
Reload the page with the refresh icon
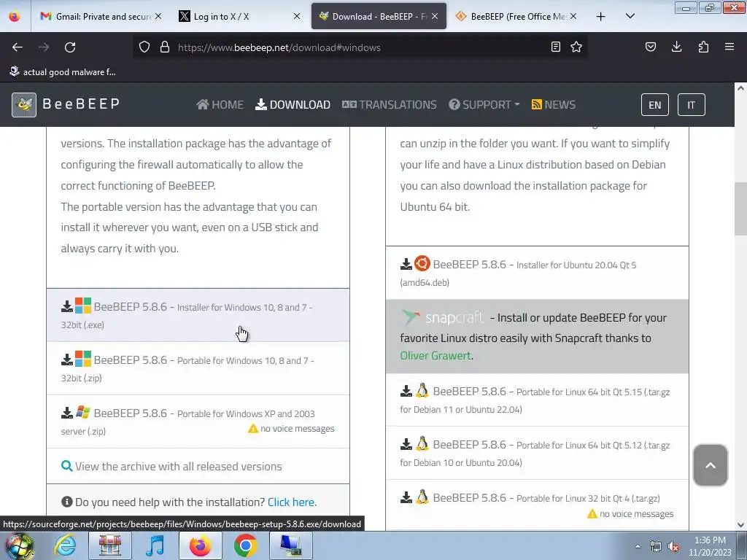[x=70, y=47]
